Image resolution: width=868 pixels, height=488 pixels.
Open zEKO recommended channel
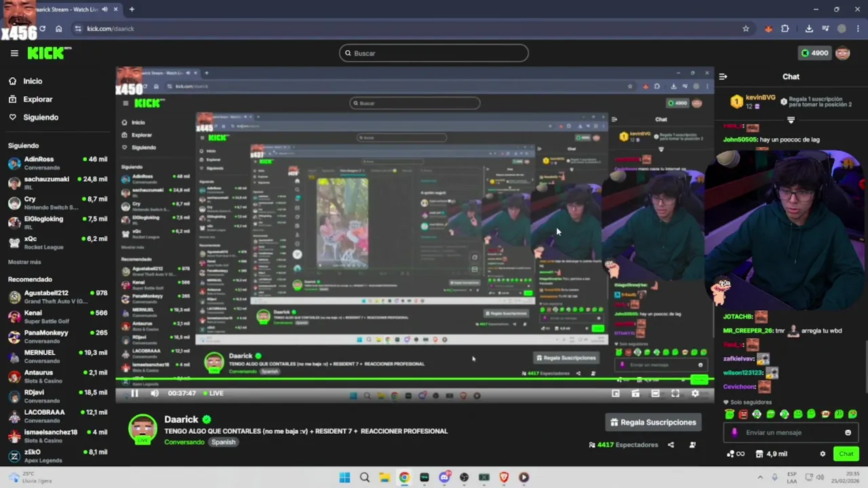(x=57, y=455)
